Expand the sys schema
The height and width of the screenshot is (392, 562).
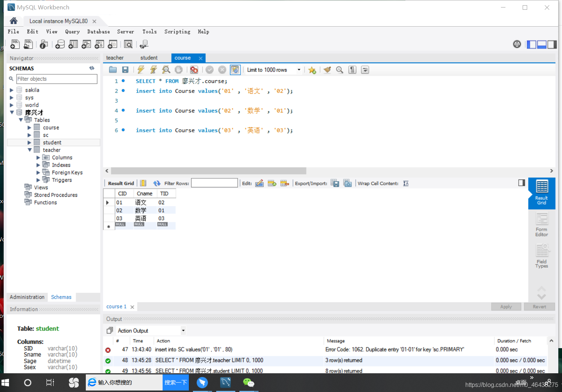12,97
